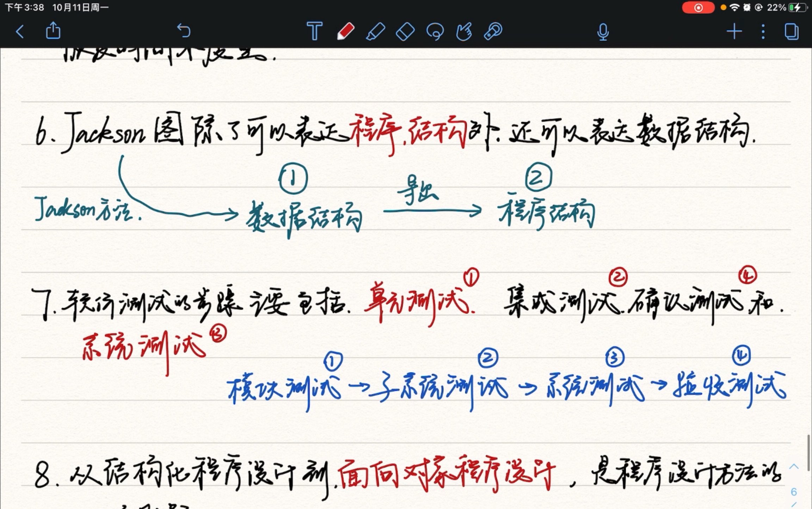
Task: Undo the last stroke
Action: (x=184, y=31)
